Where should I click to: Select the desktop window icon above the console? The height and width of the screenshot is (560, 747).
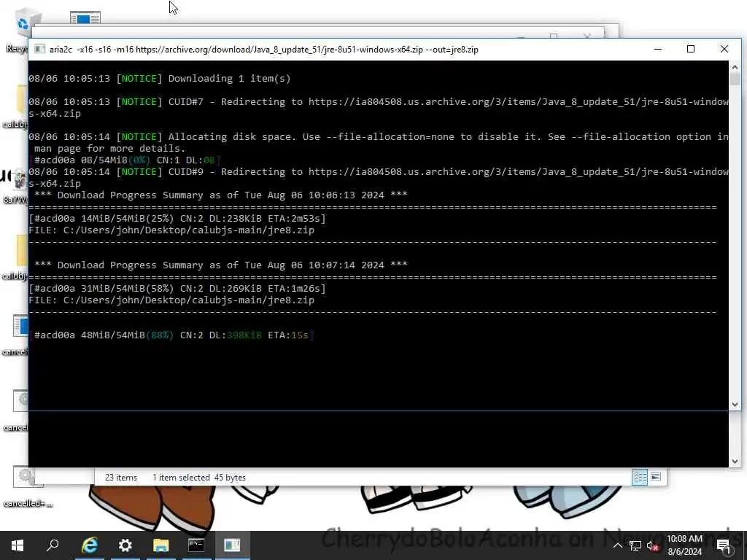[x=85, y=18]
